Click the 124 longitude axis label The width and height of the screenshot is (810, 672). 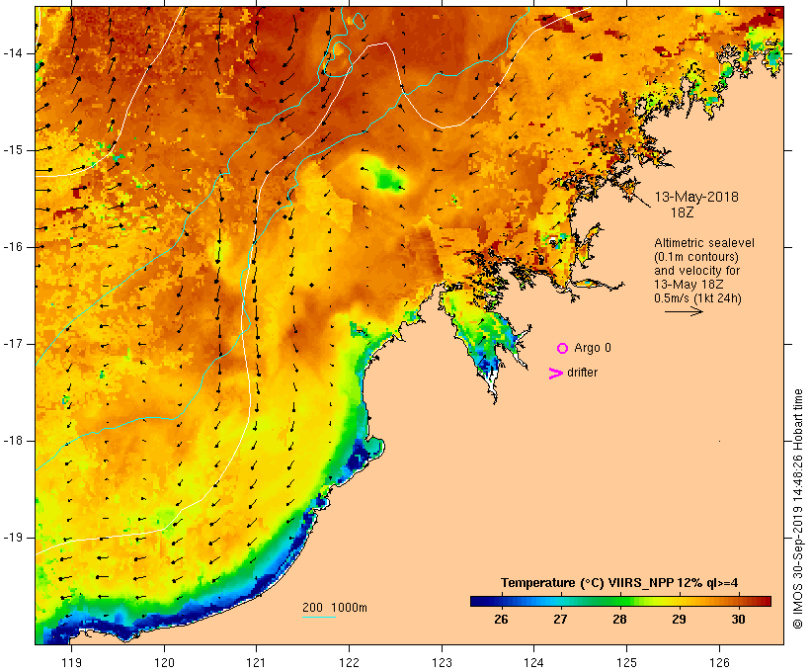click(534, 662)
